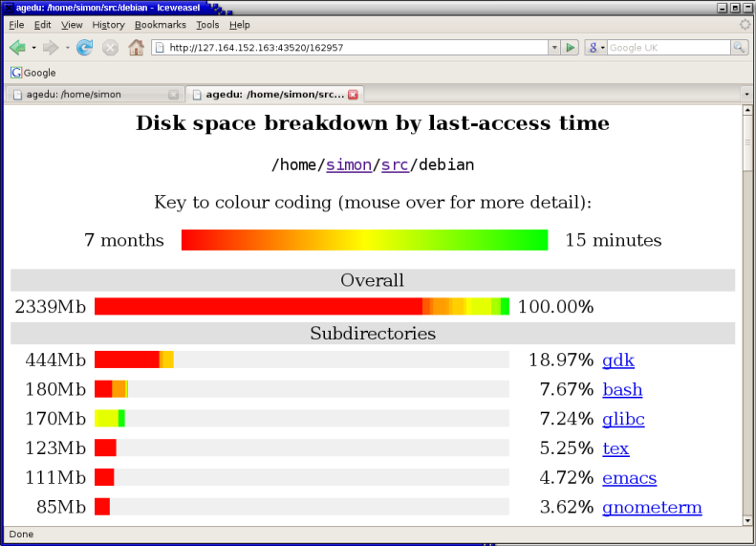Click the window menu icon in title bar
Viewport: 756px width, 546px height.
coord(9,8)
